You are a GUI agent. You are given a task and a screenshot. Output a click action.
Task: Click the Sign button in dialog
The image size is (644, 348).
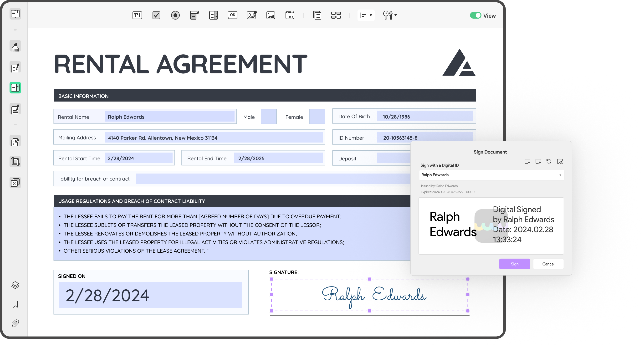515,264
